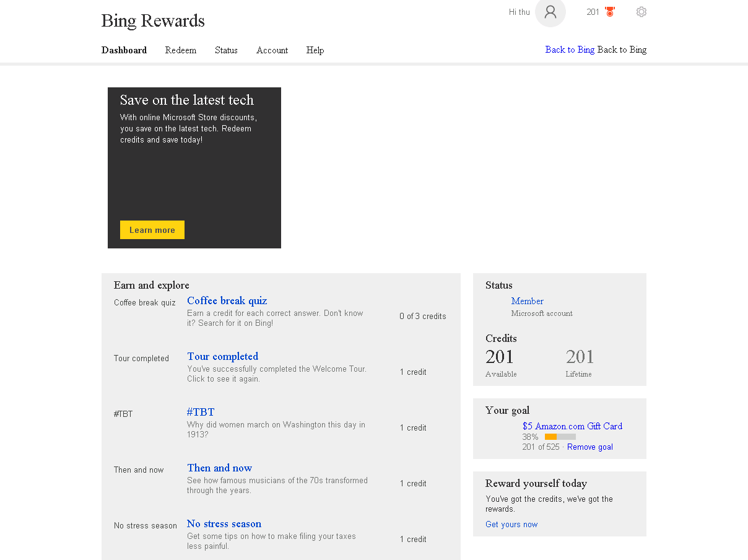748x560 pixels.
Task: Open the Then and now offer
Action: pos(219,468)
